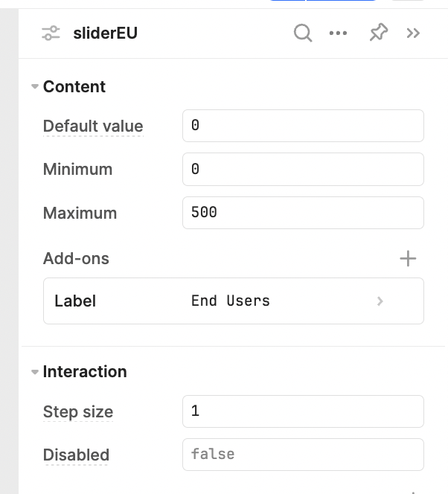The image size is (448, 494).
Task: Click the Default value label
Action: (x=93, y=126)
